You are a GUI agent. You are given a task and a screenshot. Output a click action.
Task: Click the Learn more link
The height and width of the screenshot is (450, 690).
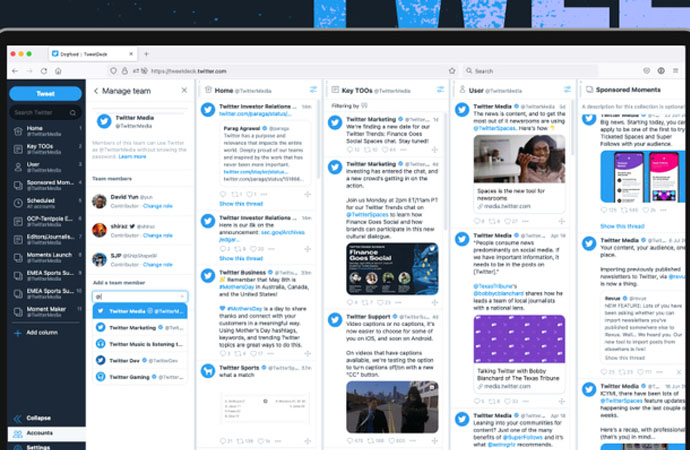[x=132, y=157]
